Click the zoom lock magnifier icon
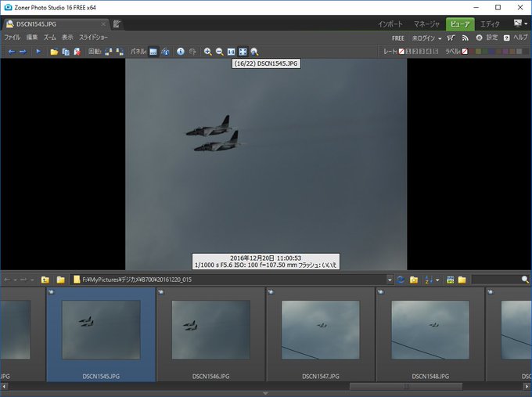The width and height of the screenshot is (532, 397). [x=254, y=52]
